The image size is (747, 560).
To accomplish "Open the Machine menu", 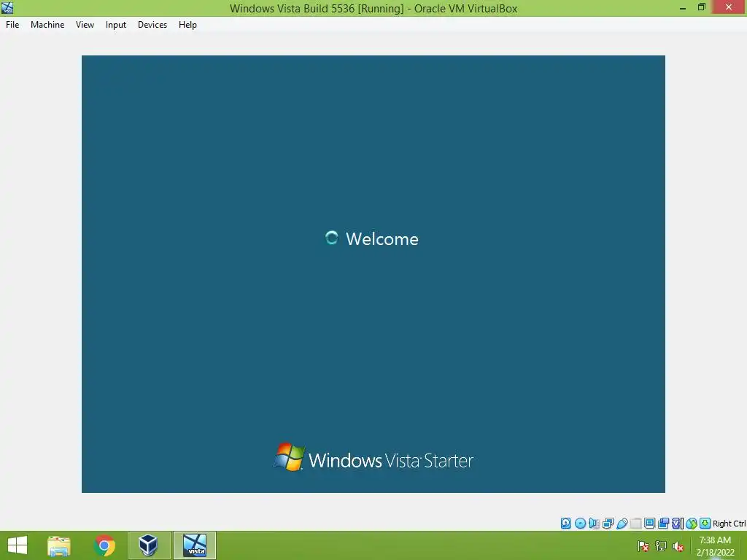I will [x=47, y=25].
